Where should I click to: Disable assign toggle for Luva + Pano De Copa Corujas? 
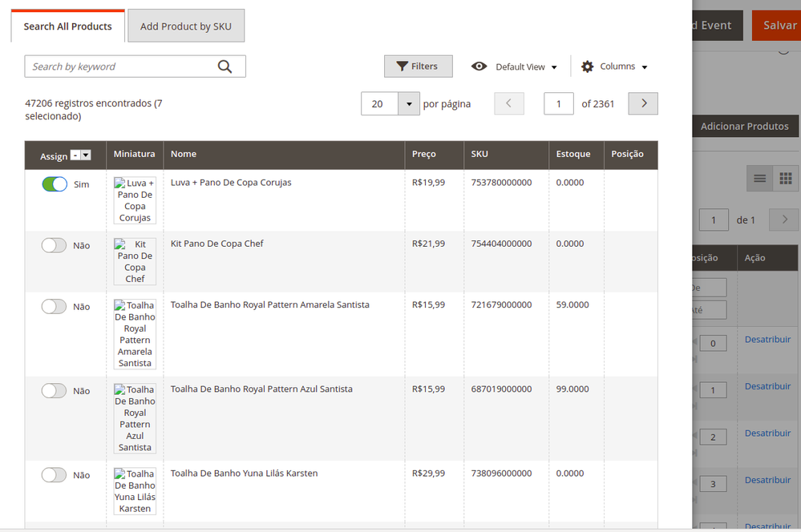55,184
